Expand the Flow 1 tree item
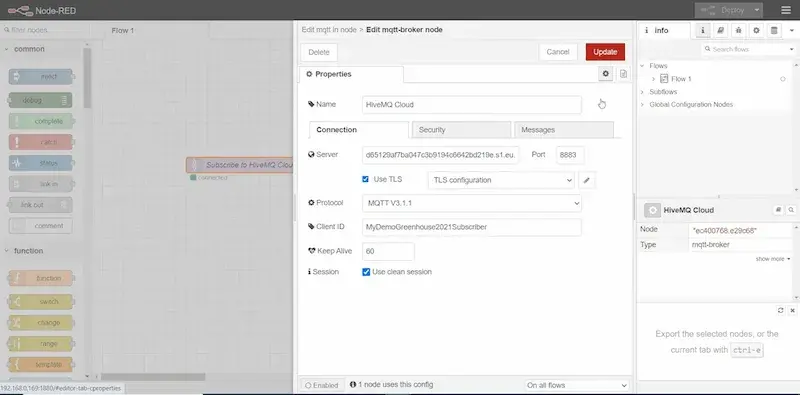This screenshot has height=395, width=800. coord(654,79)
